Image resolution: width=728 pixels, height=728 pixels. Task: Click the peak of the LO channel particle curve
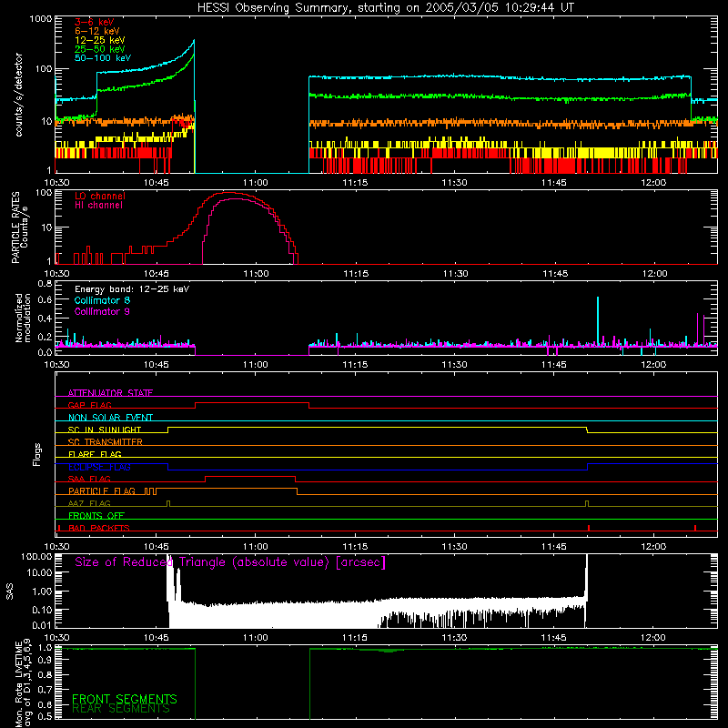[229, 192]
